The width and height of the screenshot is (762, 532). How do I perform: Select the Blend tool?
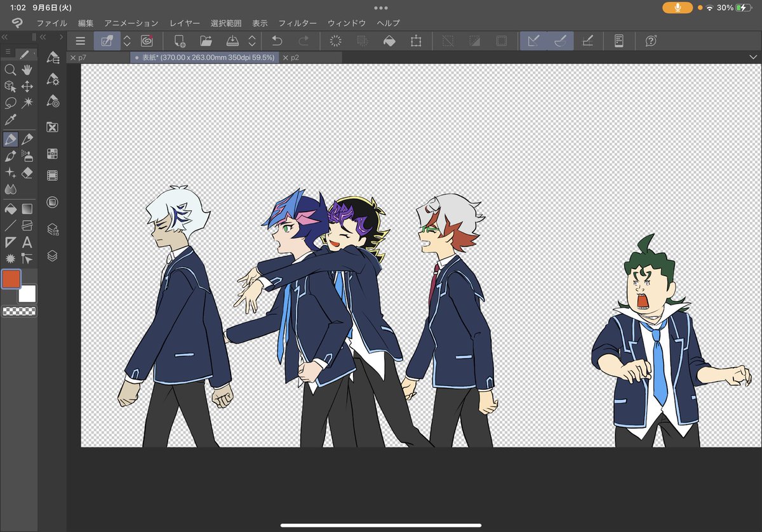[10, 189]
